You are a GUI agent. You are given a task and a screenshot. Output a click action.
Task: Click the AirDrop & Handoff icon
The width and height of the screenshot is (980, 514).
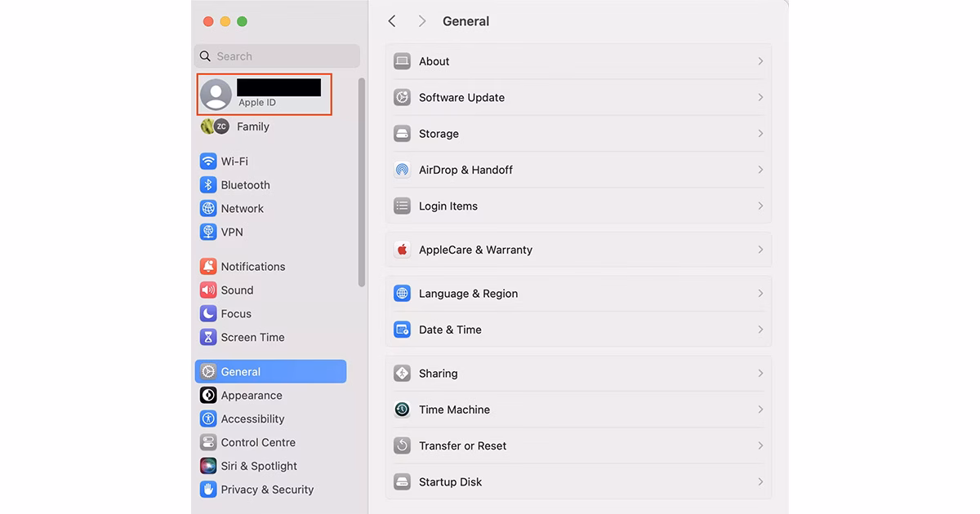[x=402, y=170]
